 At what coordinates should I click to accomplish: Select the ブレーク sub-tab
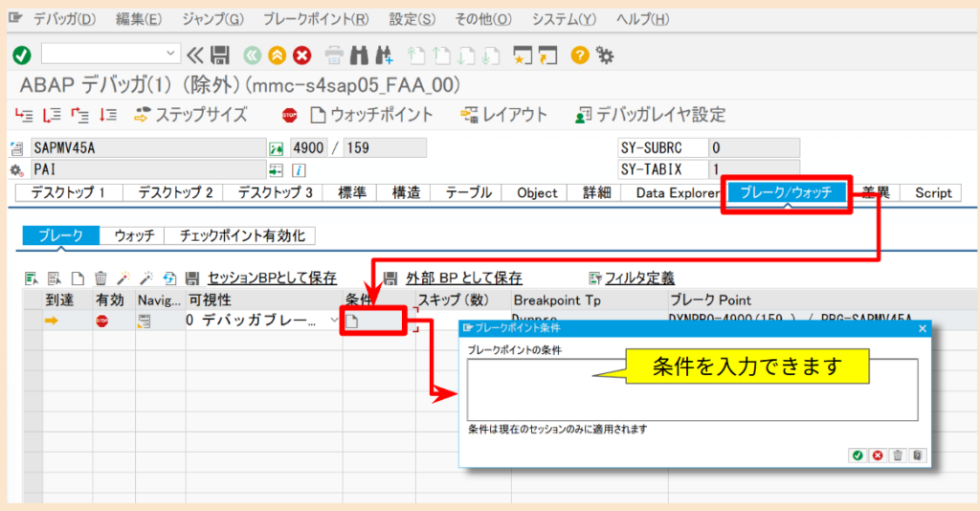coord(60,235)
